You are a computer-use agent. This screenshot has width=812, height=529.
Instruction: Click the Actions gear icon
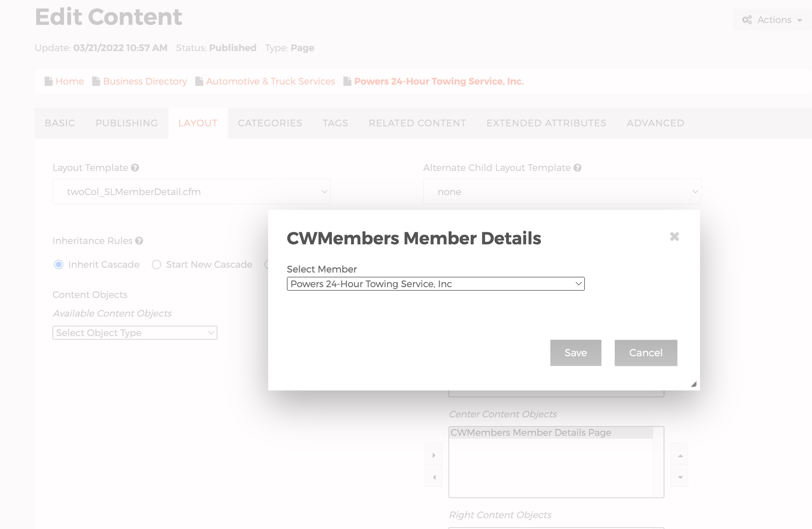747,20
